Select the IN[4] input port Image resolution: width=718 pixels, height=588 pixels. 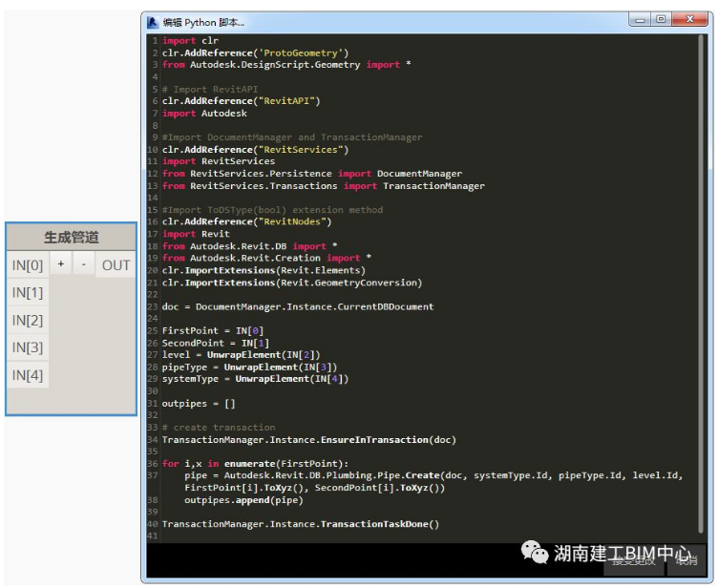point(28,374)
